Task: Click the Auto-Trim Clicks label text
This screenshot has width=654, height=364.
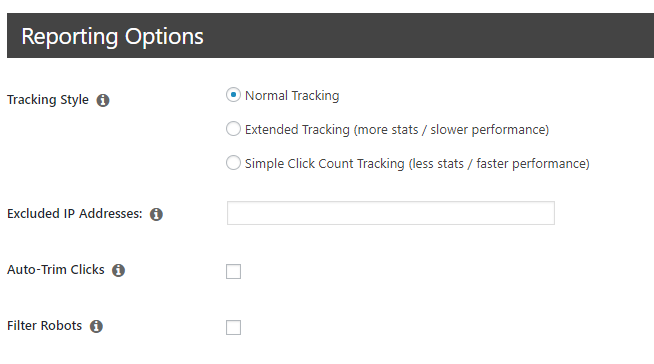Action: pyautogui.click(x=55, y=270)
